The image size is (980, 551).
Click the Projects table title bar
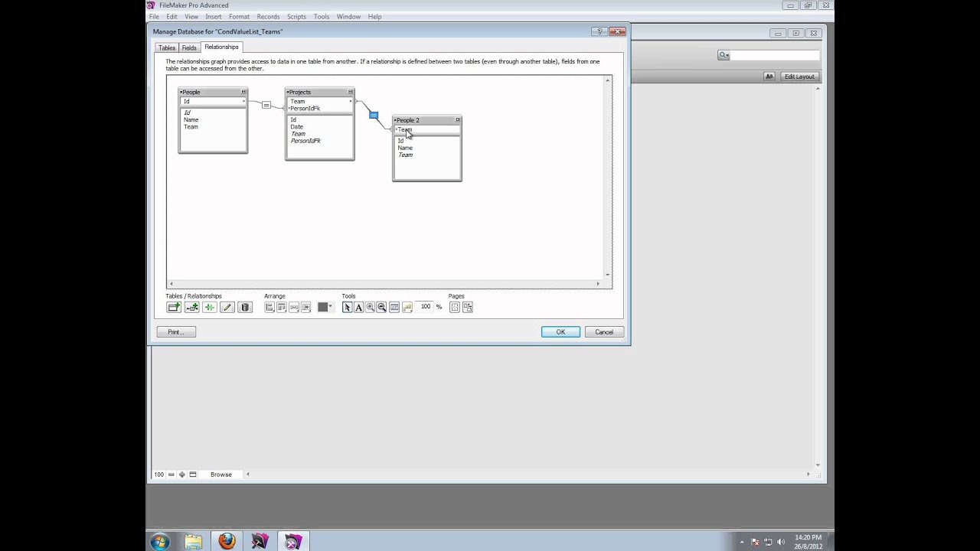[320, 92]
